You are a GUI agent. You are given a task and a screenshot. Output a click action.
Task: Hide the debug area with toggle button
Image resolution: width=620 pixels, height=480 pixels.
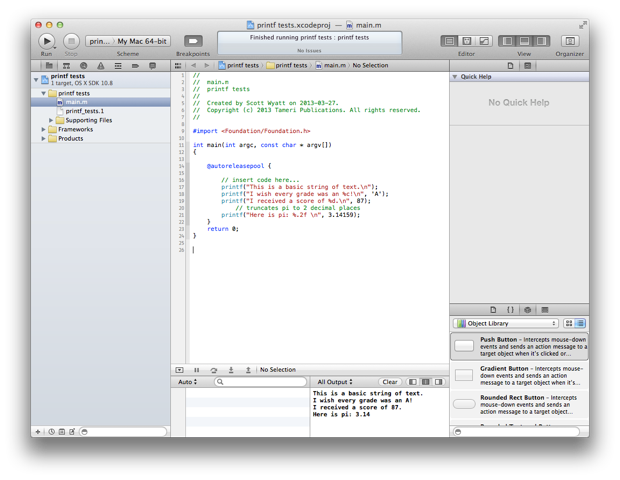(179, 370)
